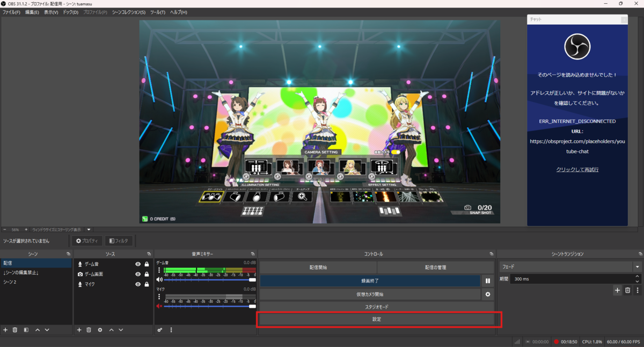The height and width of the screenshot is (347, 644).
Task: Open 編集(E) menu
Action: click(32, 12)
